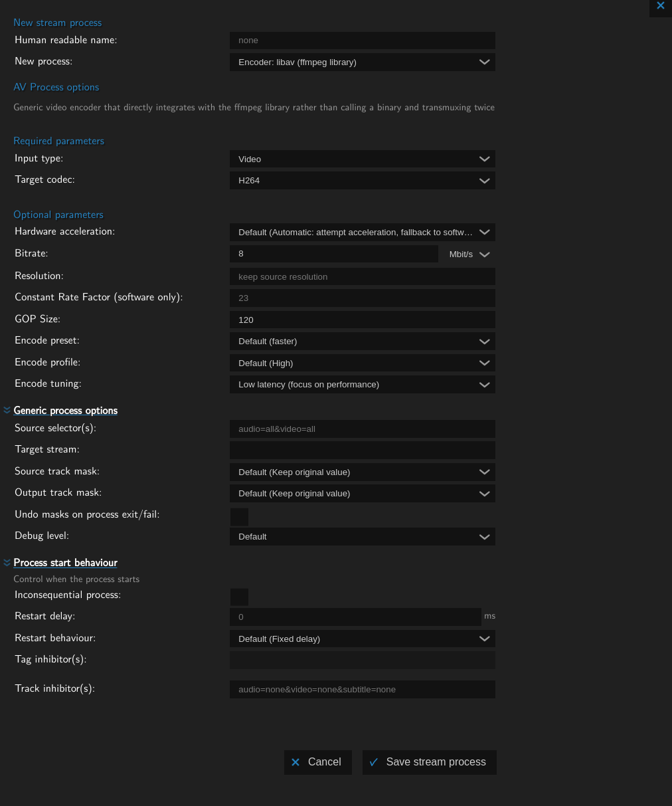
Task: Click the GOP Size input field
Action: pos(362,320)
